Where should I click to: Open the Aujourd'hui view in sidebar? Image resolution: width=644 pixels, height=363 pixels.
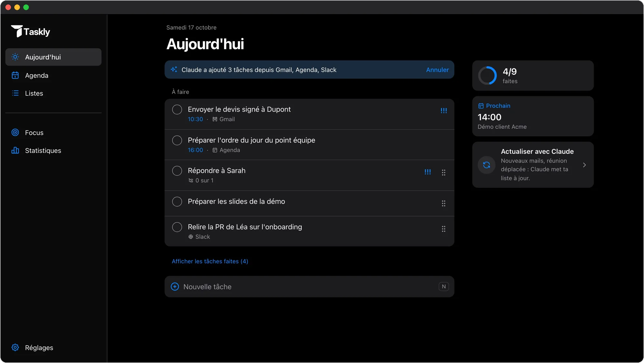click(x=53, y=57)
